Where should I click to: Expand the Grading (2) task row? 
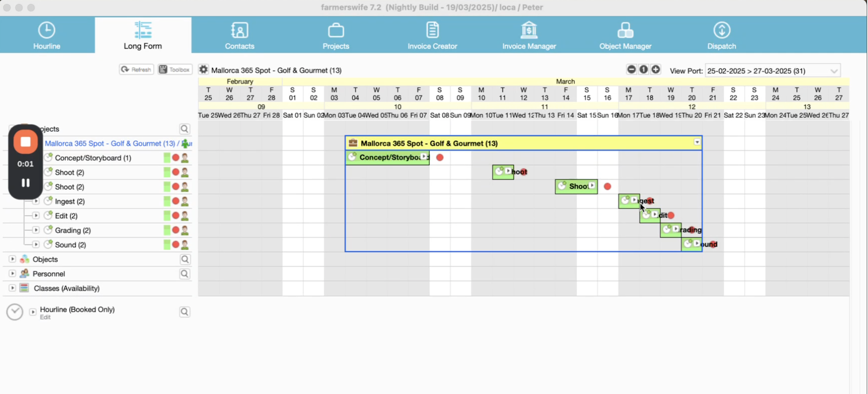click(36, 230)
